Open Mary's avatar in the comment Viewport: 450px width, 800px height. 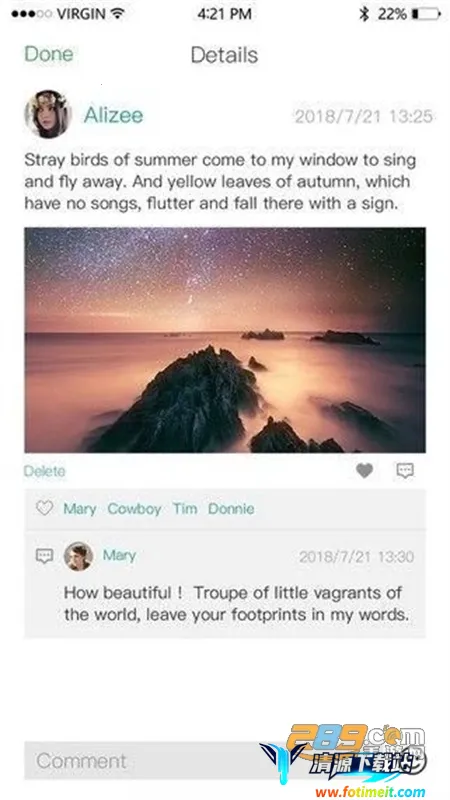click(x=79, y=556)
